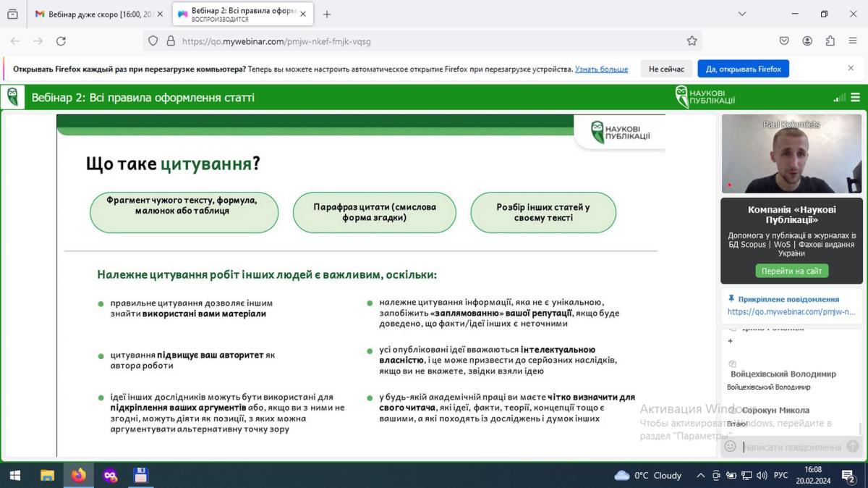Reload the current page

pos(61,41)
